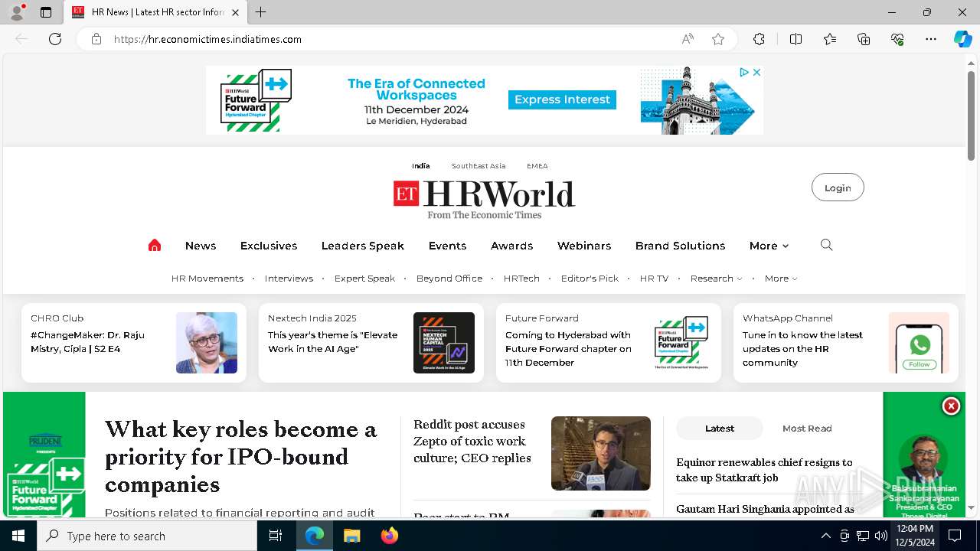Image resolution: width=980 pixels, height=551 pixels.
Task: Open the Collections icon
Action: point(864,39)
